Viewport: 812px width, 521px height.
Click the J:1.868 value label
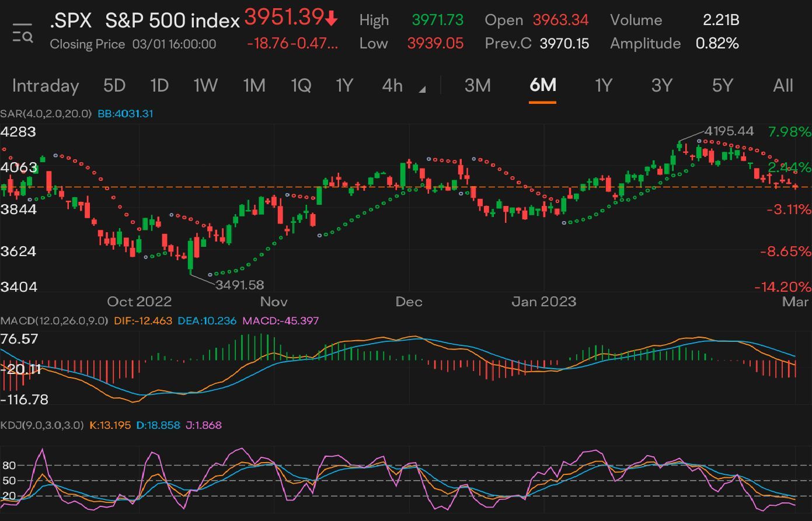click(203, 425)
